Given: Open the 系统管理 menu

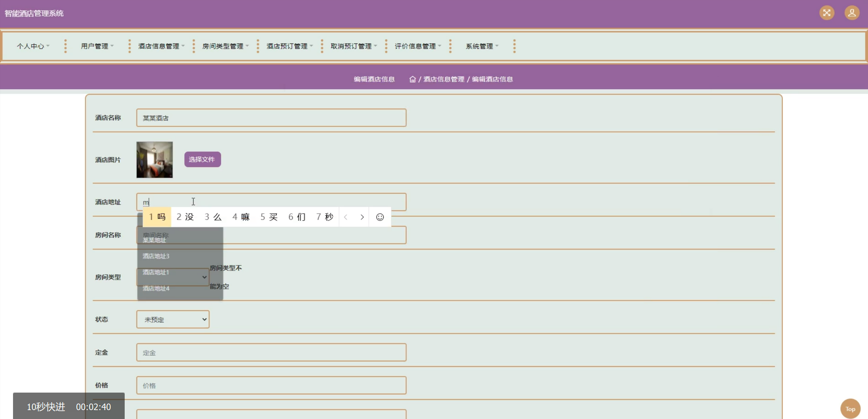Looking at the screenshot, I should [x=482, y=46].
